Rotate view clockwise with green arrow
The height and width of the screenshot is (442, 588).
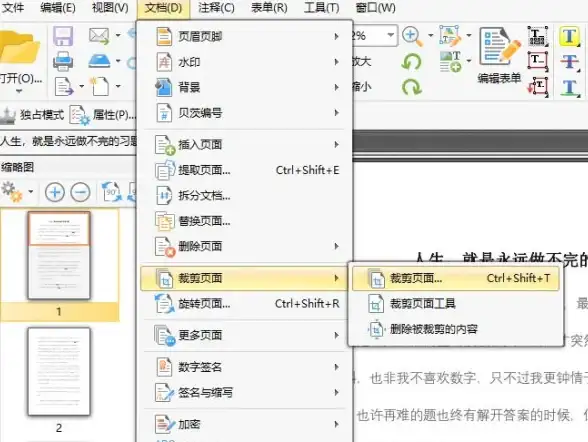[411, 87]
